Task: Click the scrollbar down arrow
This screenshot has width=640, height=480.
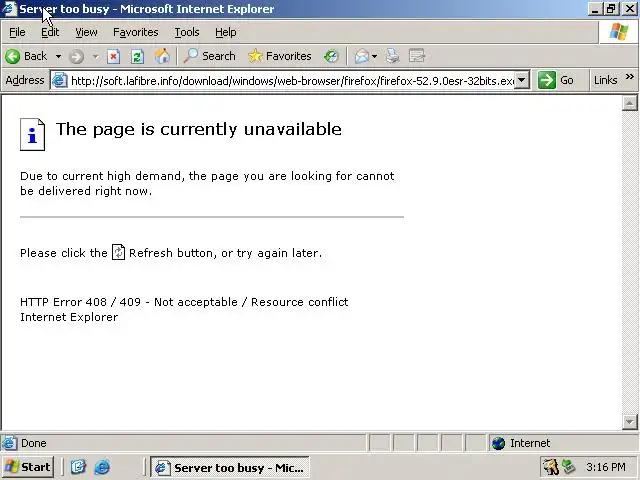Action: 630,422
